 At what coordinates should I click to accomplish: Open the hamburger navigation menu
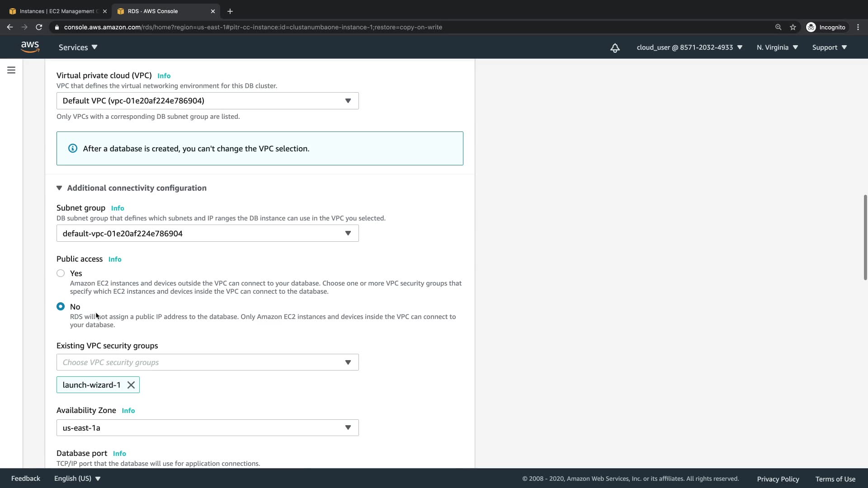pos(11,70)
